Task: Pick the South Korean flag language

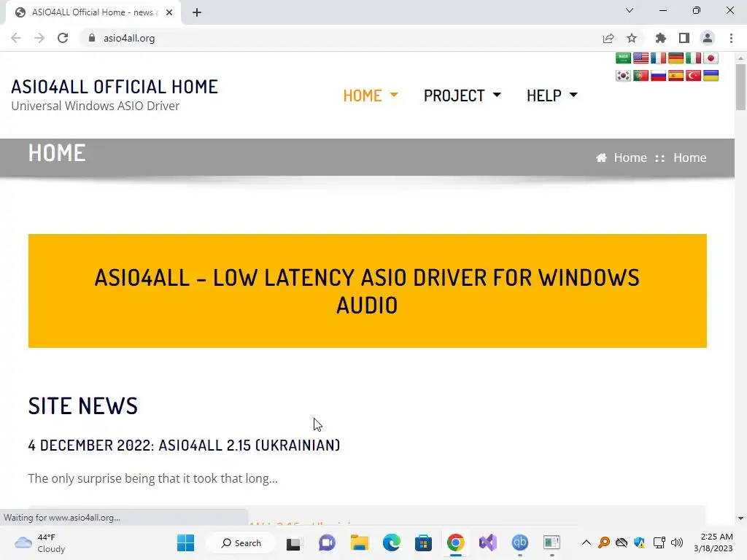Action: point(623,76)
